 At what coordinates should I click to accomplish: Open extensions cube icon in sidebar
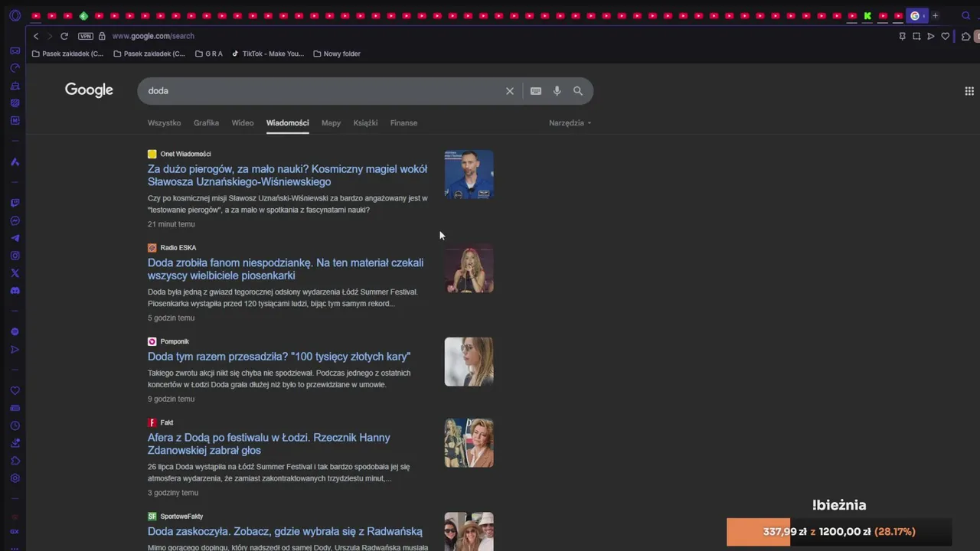pyautogui.click(x=15, y=461)
